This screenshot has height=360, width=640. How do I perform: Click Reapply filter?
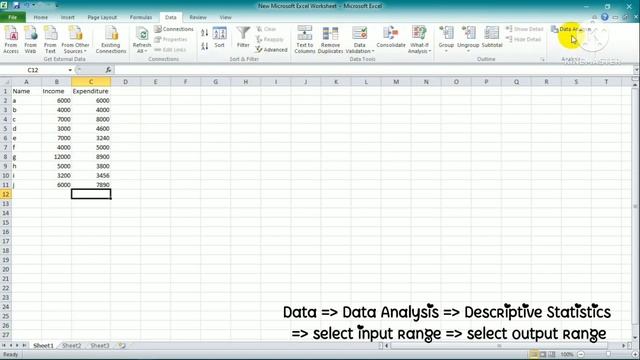(x=270, y=39)
